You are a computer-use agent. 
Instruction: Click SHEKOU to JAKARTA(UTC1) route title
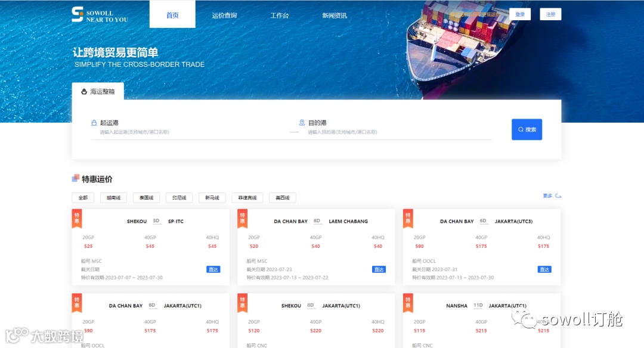point(321,306)
